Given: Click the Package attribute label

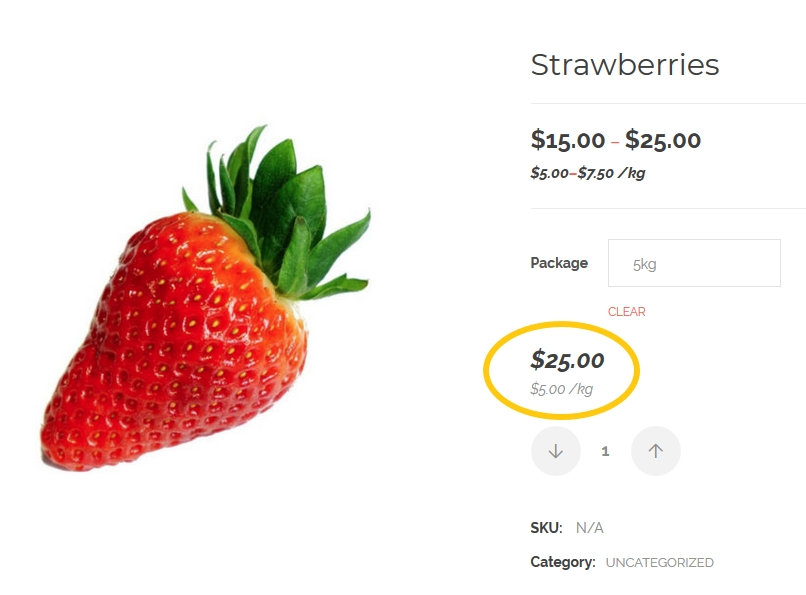Looking at the screenshot, I should click(559, 263).
